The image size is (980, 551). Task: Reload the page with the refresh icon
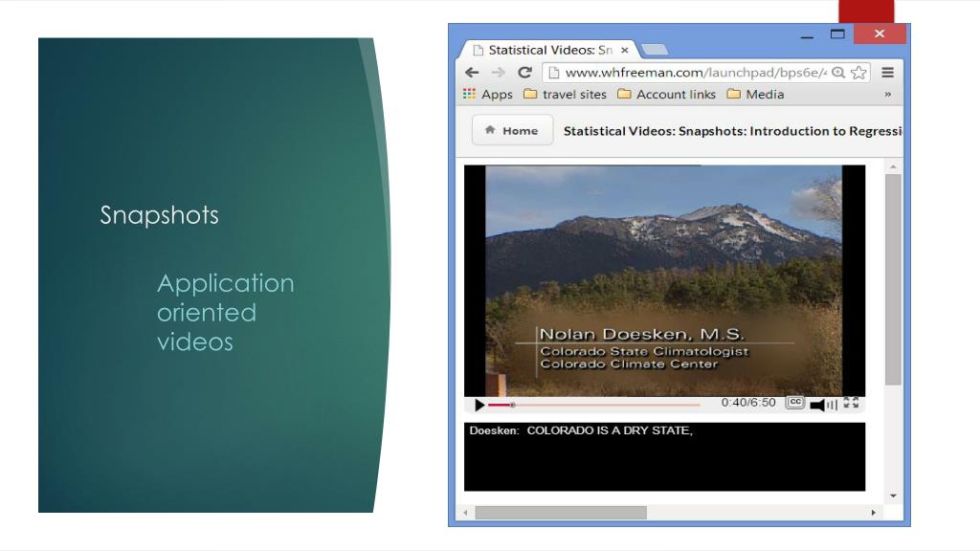[525, 73]
